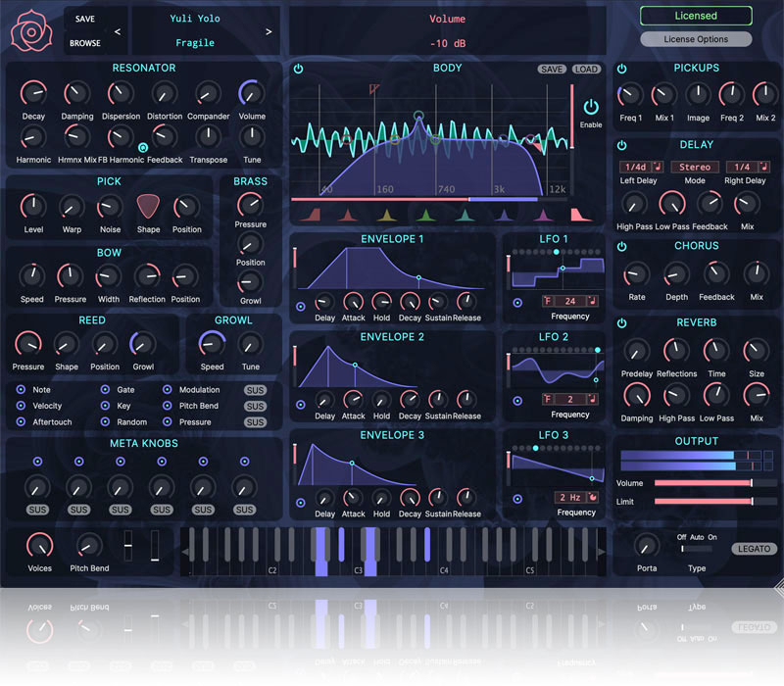Open the preset name Fragile selector
Image resolution: width=784 pixels, height=686 pixels.
click(x=194, y=43)
